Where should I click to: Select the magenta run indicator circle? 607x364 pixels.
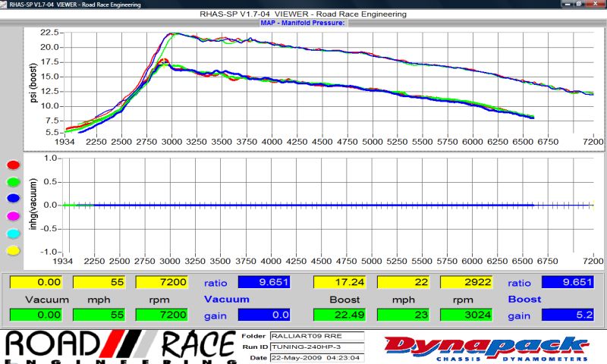click(12, 216)
